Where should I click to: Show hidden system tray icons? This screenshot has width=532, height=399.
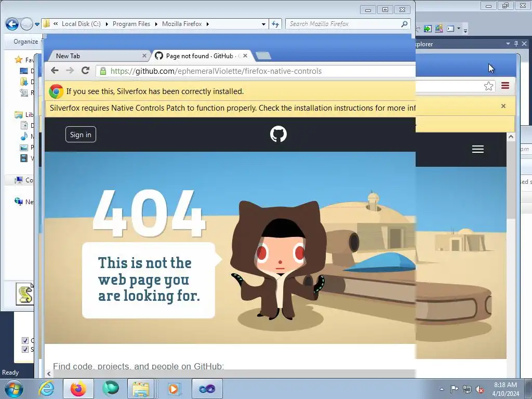click(442, 389)
